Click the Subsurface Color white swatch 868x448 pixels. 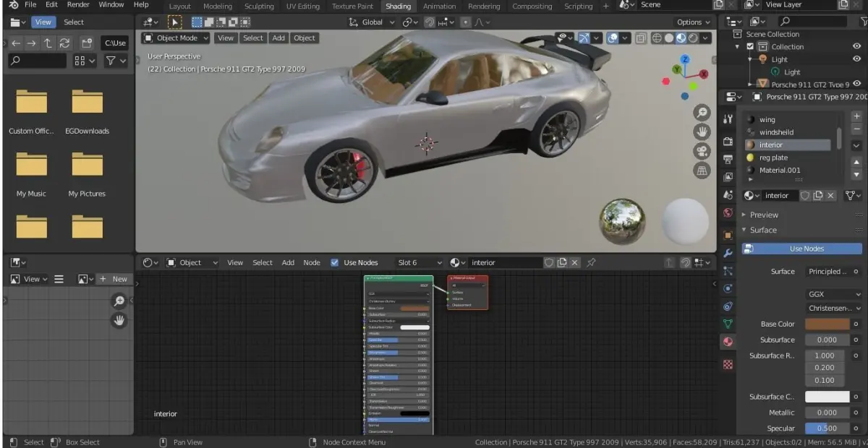click(827, 397)
